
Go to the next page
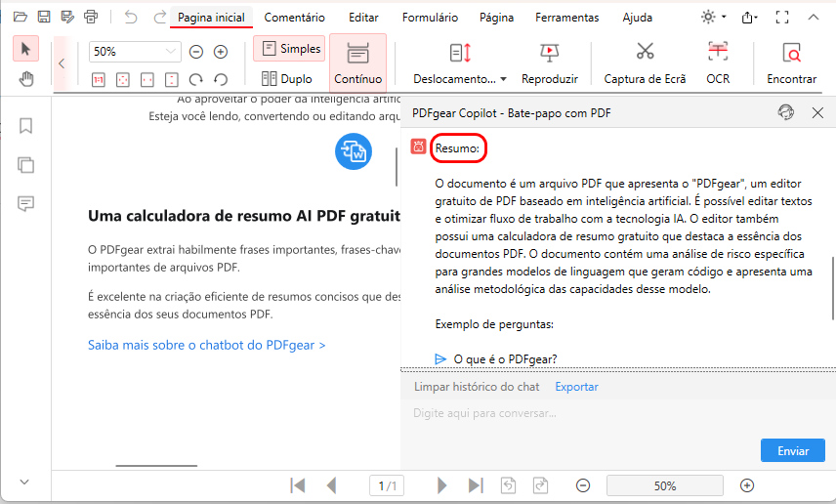coord(441,485)
